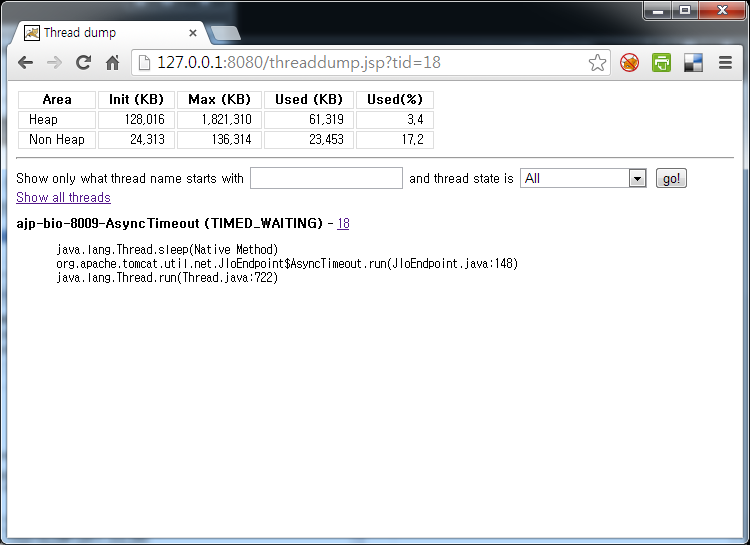Reload the thread dump page
The image size is (750, 545).
[83, 63]
